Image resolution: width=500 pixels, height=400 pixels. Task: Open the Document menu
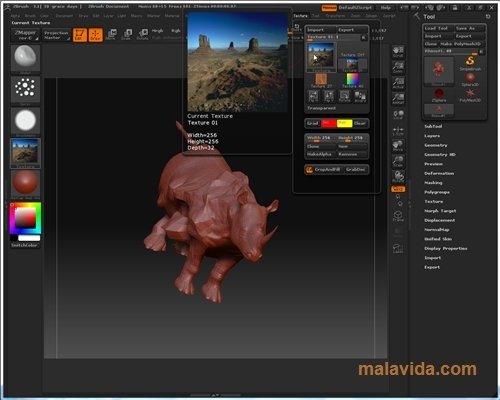pos(64,16)
